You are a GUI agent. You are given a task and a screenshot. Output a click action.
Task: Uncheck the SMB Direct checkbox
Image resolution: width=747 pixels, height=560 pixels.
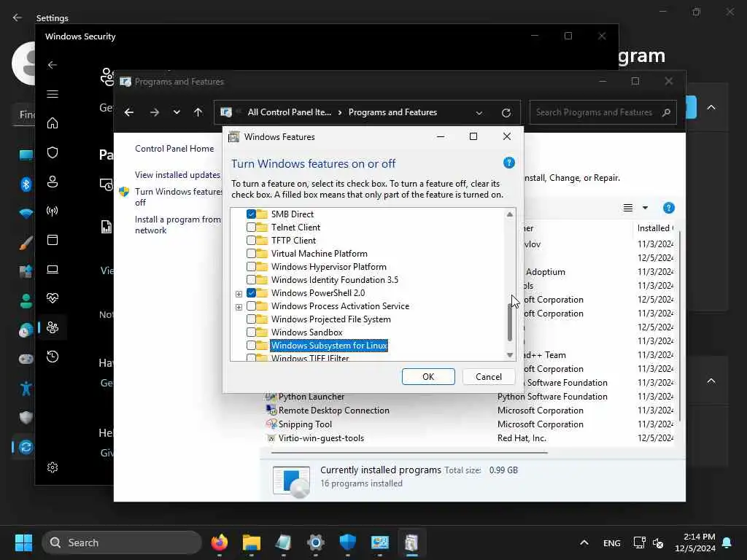(x=251, y=214)
